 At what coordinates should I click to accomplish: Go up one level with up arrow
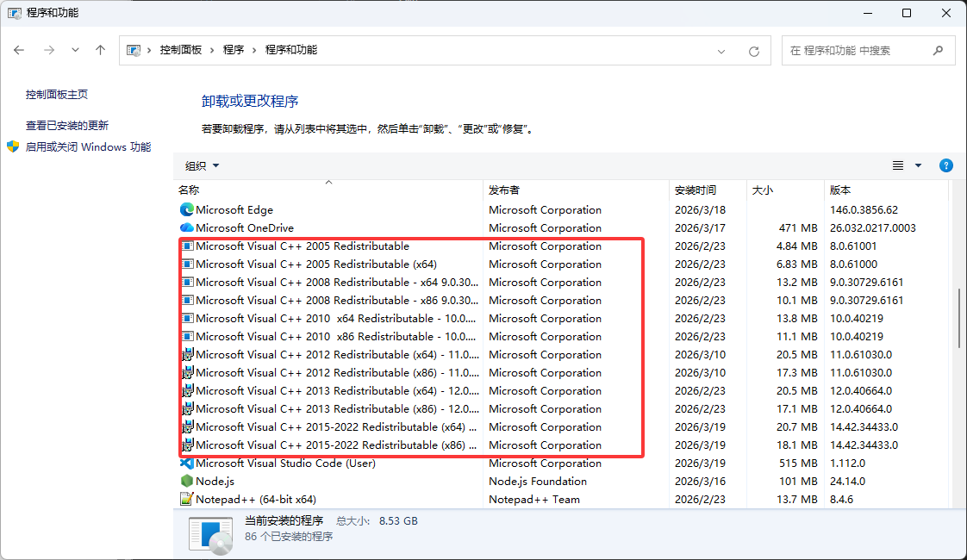click(x=100, y=51)
